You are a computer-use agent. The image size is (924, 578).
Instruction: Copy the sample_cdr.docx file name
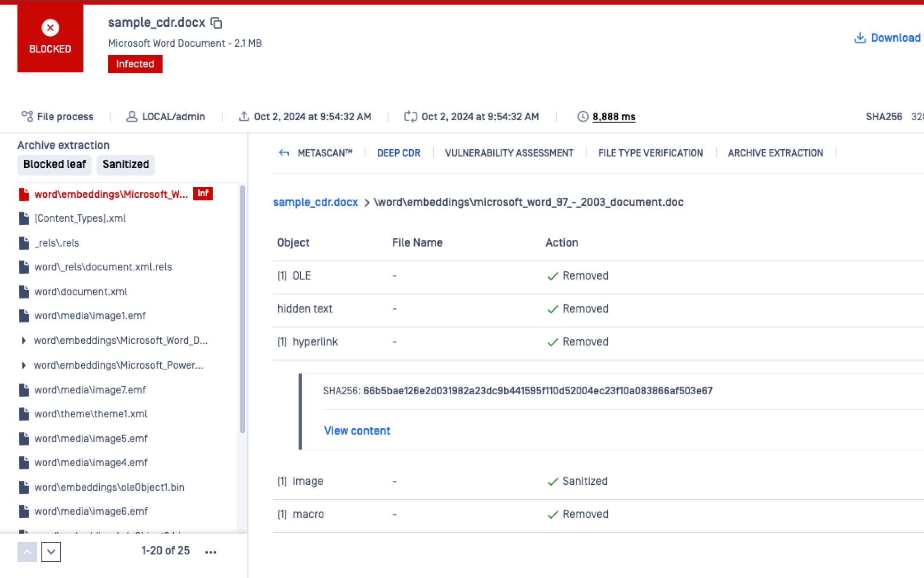click(x=216, y=22)
